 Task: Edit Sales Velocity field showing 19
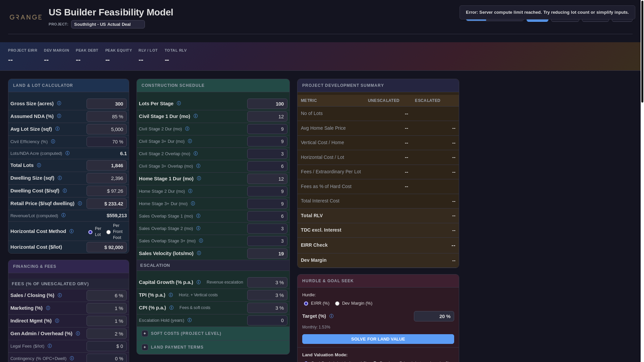tap(267, 254)
